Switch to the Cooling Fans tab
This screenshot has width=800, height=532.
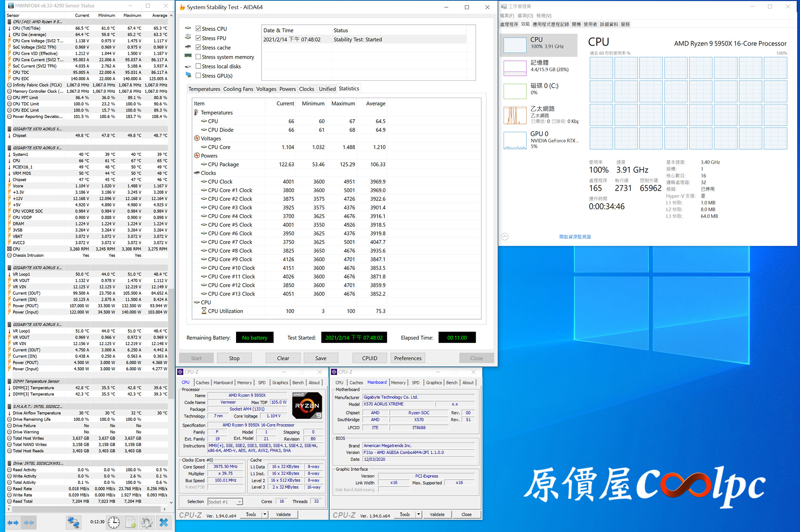point(238,89)
